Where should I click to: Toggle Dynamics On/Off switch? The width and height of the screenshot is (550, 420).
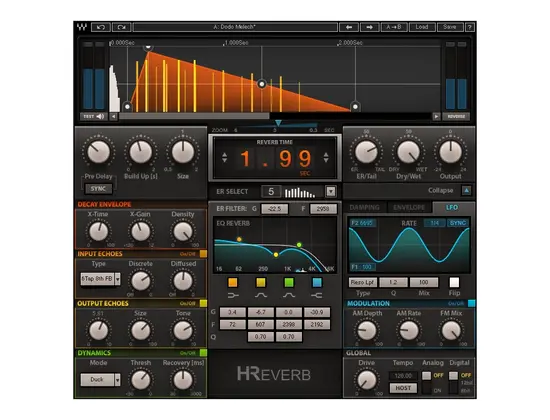[203, 353]
